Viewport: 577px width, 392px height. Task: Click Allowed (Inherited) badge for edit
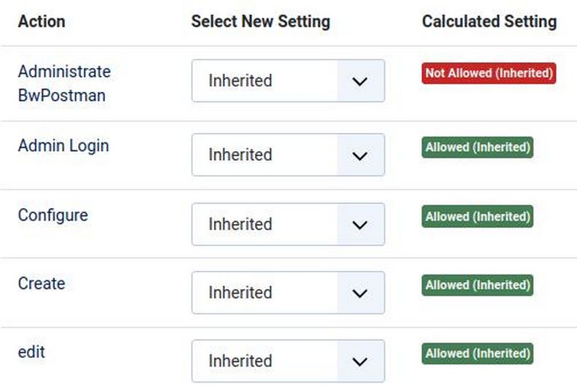[477, 353]
